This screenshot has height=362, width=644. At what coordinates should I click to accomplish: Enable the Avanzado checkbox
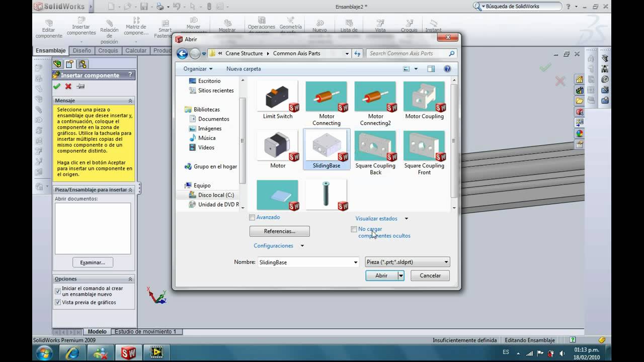point(252,217)
